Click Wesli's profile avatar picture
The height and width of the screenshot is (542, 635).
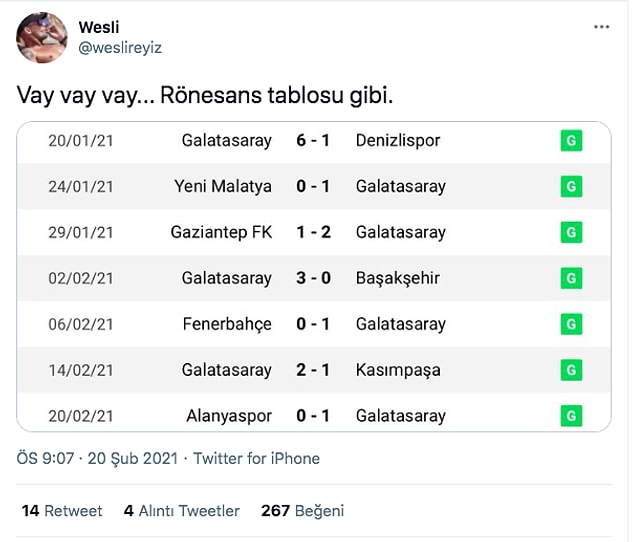coord(42,38)
